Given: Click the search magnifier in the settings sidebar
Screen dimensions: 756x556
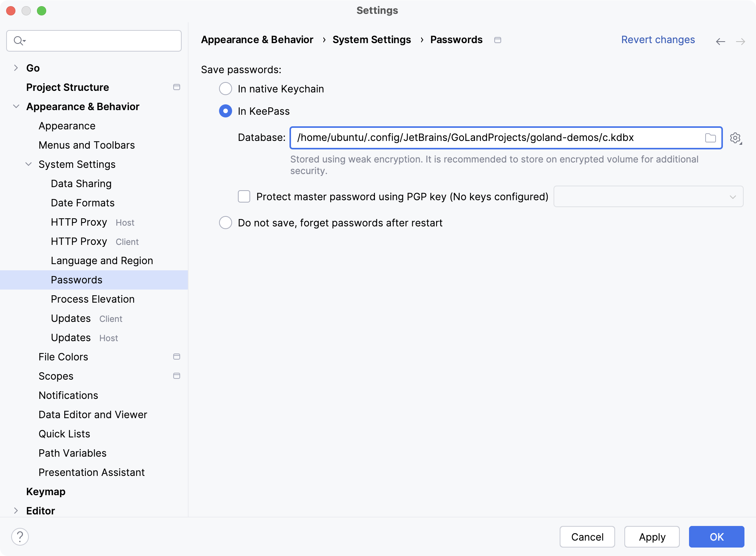Looking at the screenshot, I should (x=18, y=40).
